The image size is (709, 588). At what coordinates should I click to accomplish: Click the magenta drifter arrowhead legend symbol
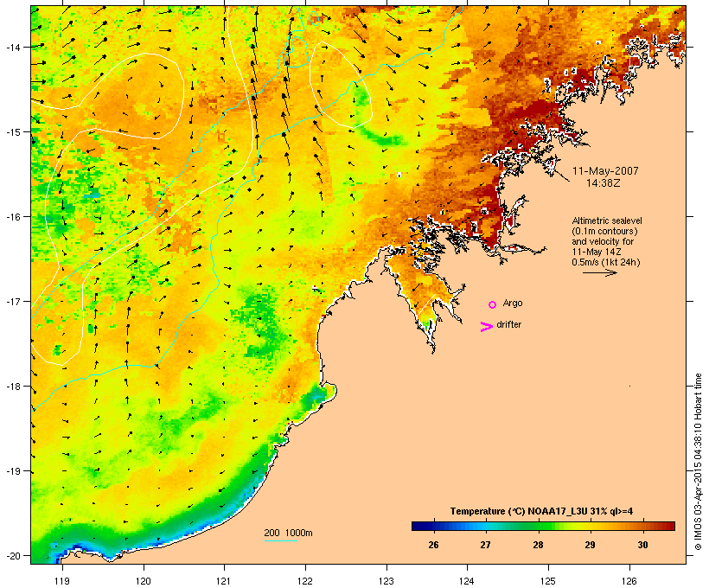pyautogui.click(x=487, y=327)
